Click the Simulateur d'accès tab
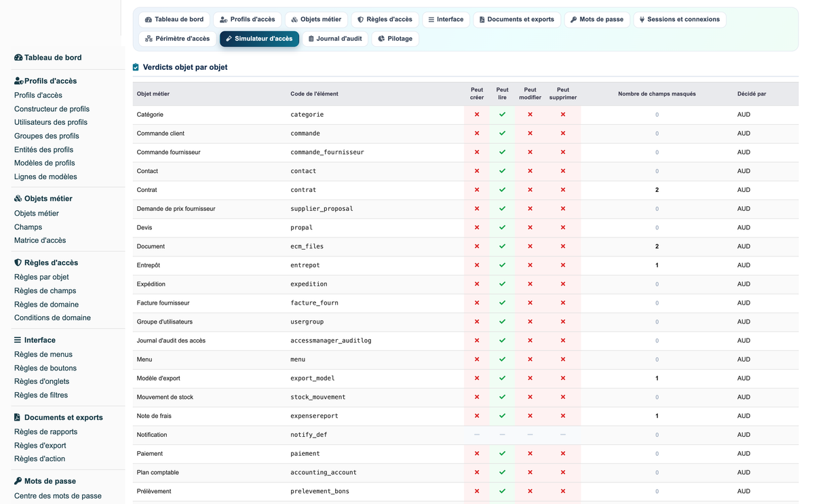The width and height of the screenshot is (814, 504). click(x=259, y=39)
